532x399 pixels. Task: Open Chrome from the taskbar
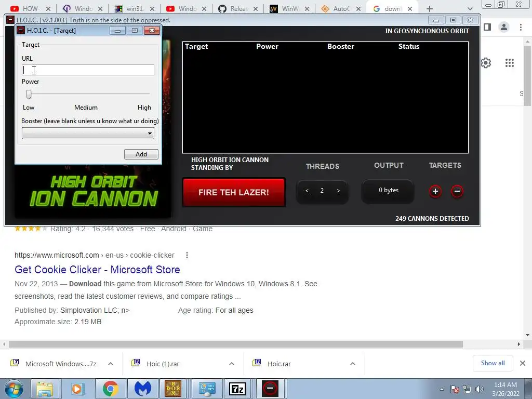pyautogui.click(x=110, y=389)
